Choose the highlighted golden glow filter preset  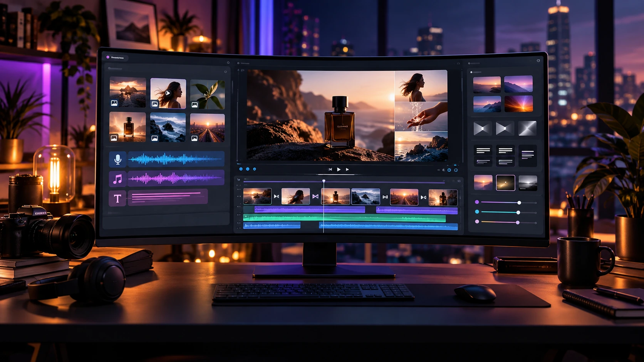(x=505, y=183)
